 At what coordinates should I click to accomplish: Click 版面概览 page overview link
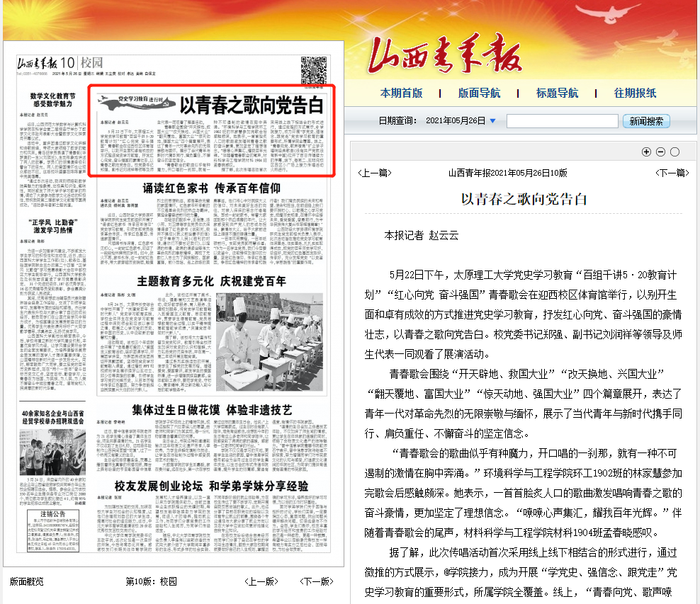point(27,581)
